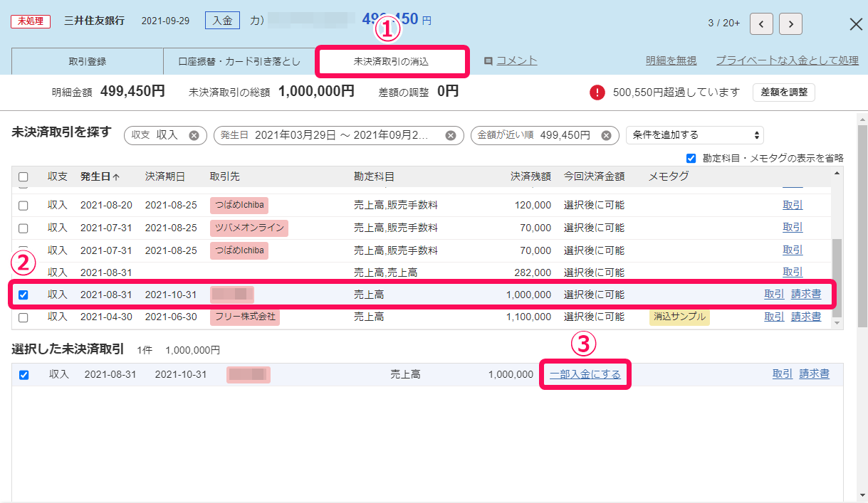
Task: Click the フリー株式会社 partner tag
Action: (245, 317)
